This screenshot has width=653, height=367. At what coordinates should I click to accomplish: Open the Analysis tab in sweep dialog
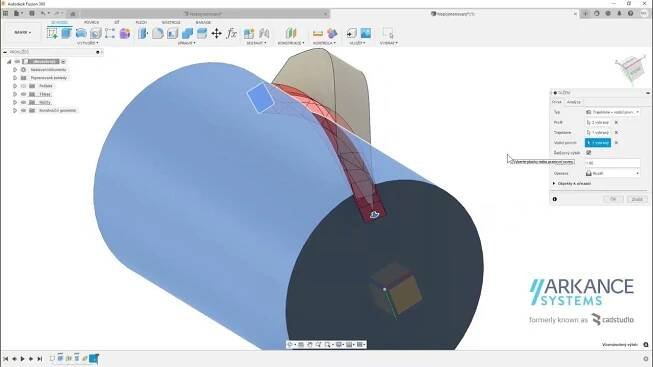[x=574, y=102]
